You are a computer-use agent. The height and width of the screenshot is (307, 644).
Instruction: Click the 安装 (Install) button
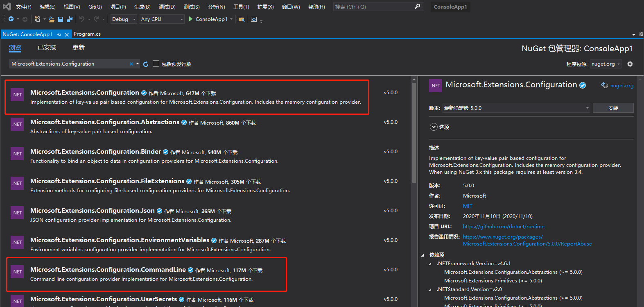613,108
